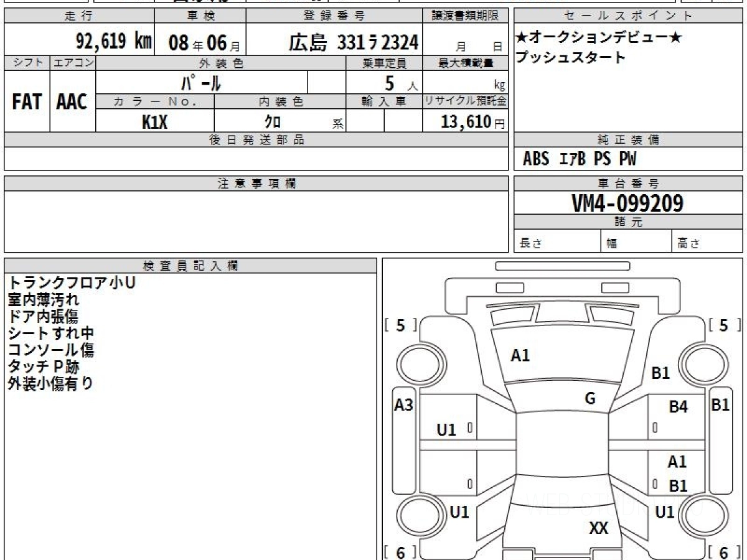Click the G mark on the windshield
Viewport: 747px width, 560px height.
pyautogui.click(x=590, y=399)
